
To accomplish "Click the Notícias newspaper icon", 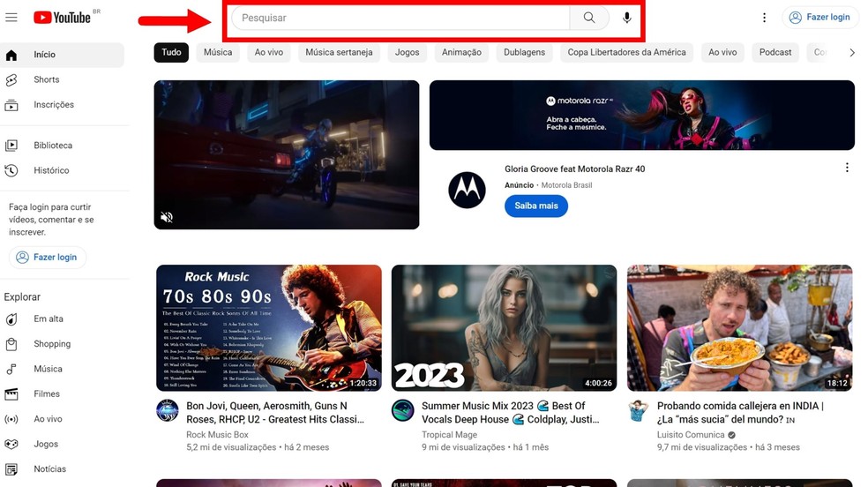I will [x=11, y=469].
